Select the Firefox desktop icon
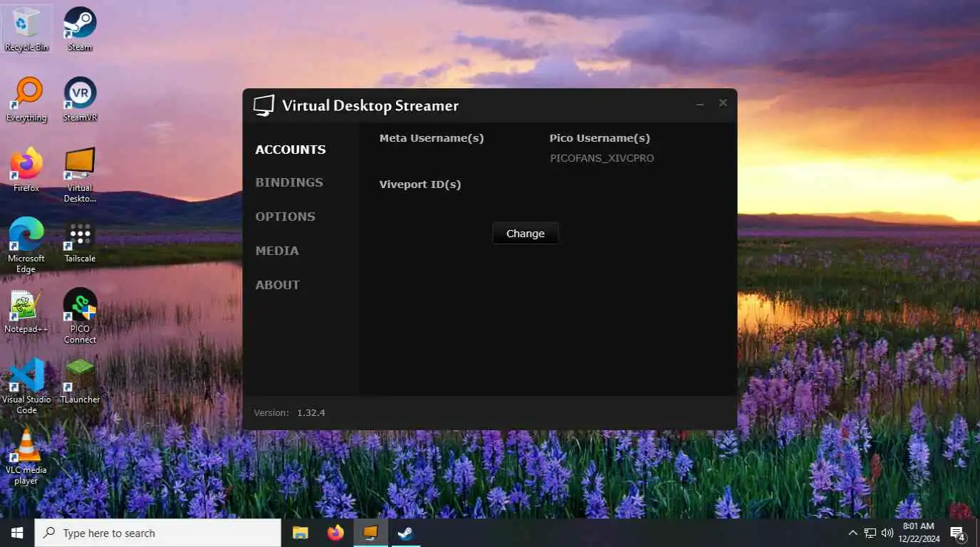980x547 pixels. [x=26, y=170]
